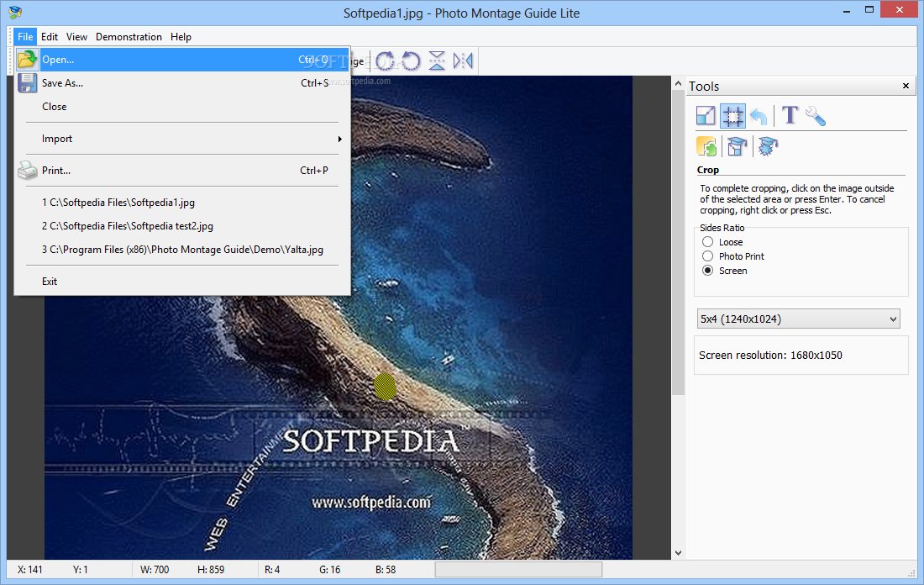Image resolution: width=924 pixels, height=585 pixels.
Task: Open the graduation-cap splash tutorial icon
Action: 768,146
